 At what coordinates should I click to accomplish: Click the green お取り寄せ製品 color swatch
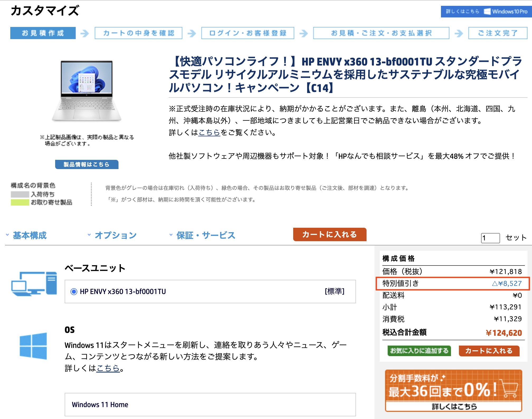point(20,202)
